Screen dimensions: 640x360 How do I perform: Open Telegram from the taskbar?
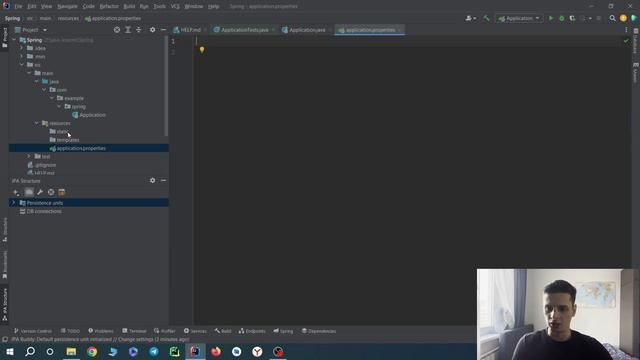coord(154,351)
